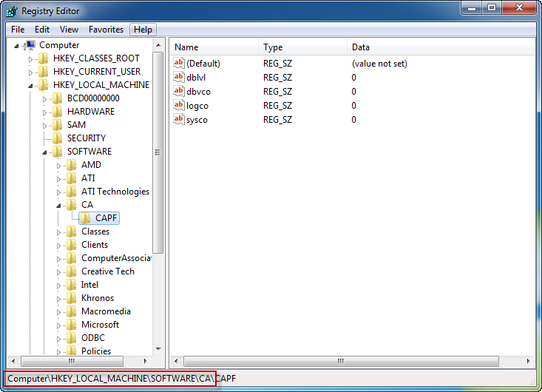The height and width of the screenshot is (392, 542).
Task: Select the Policies key
Action: tap(96, 351)
